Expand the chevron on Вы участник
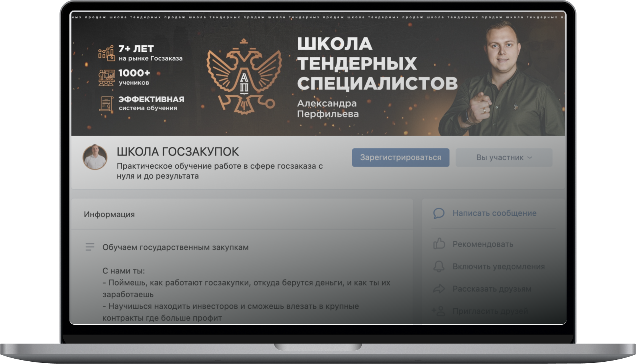This screenshot has width=636, height=364. 530,157
